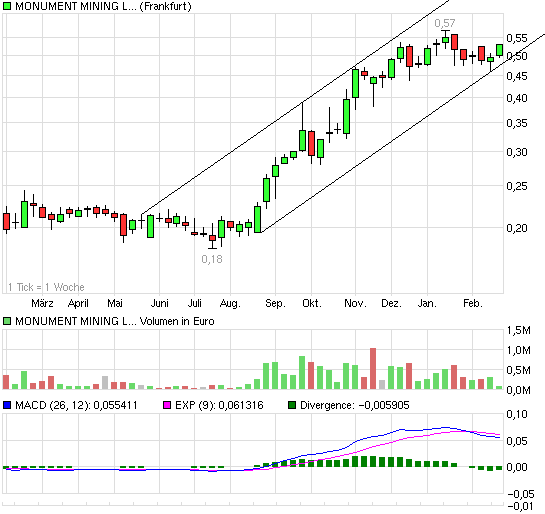
Task: Click the 'Mai' month label
Action: [115, 303]
